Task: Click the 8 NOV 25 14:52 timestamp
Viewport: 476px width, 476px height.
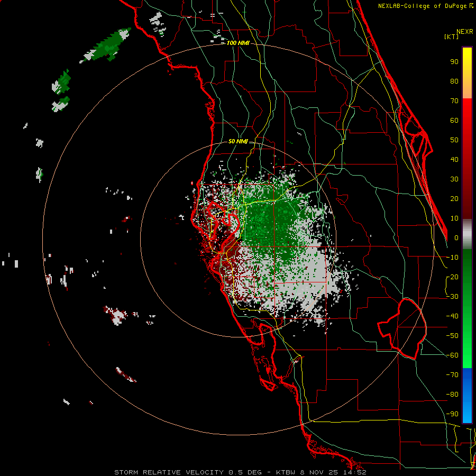Action: [x=333, y=472]
